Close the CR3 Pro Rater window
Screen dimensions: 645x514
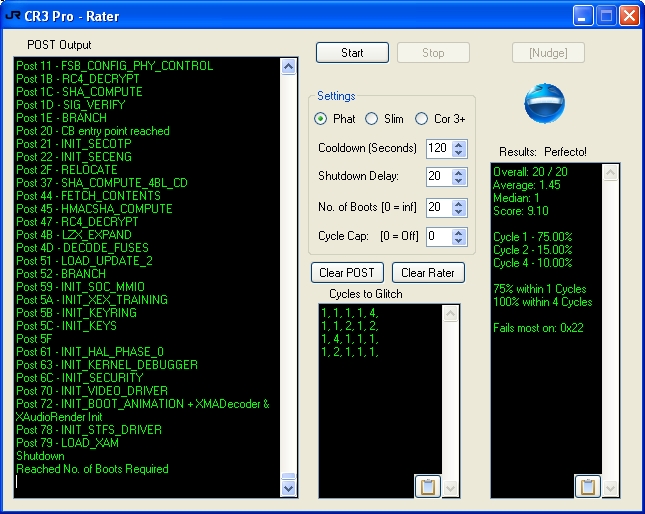pyautogui.click(x=629, y=16)
